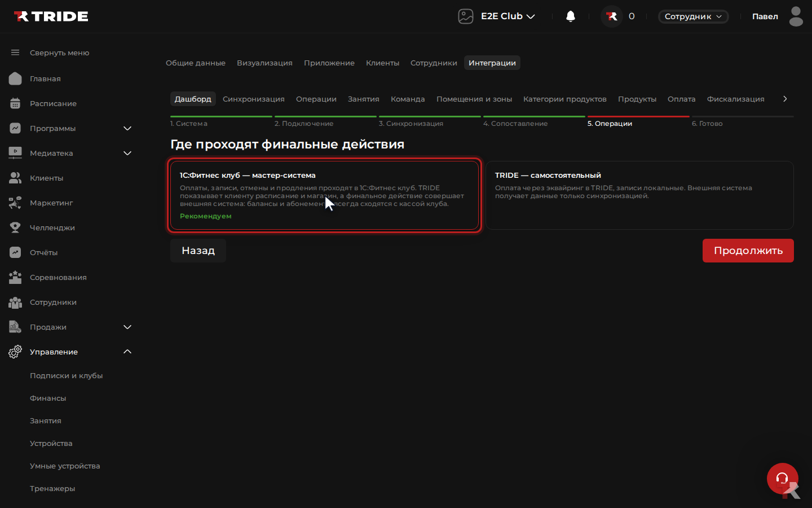Click the Клиенты people icon
The image size is (812, 508).
pos(15,178)
